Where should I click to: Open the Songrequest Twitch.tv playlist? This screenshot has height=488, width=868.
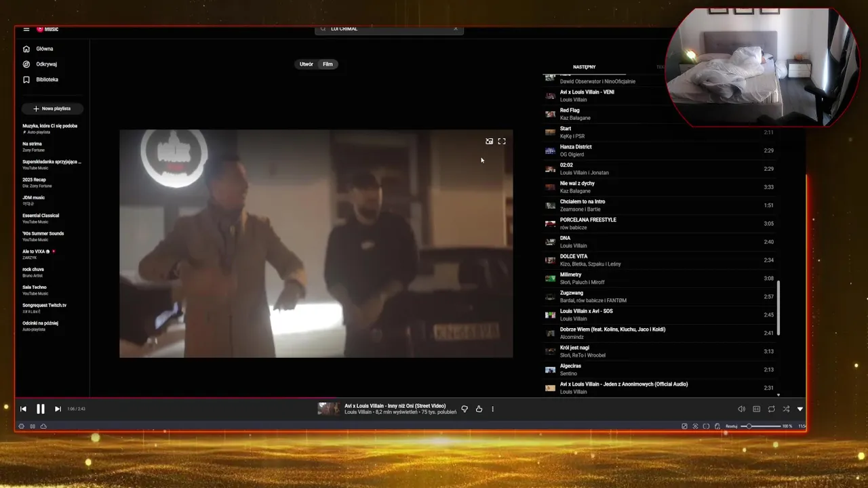(x=45, y=308)
